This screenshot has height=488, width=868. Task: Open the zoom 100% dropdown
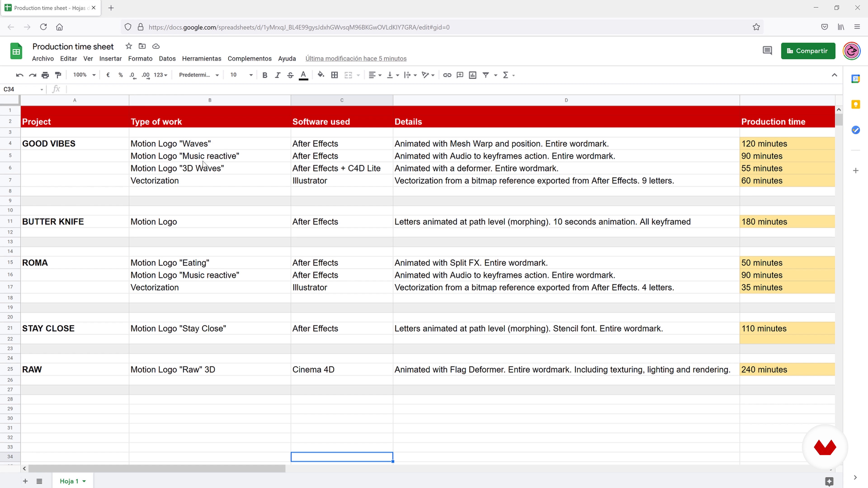[84, 75]
